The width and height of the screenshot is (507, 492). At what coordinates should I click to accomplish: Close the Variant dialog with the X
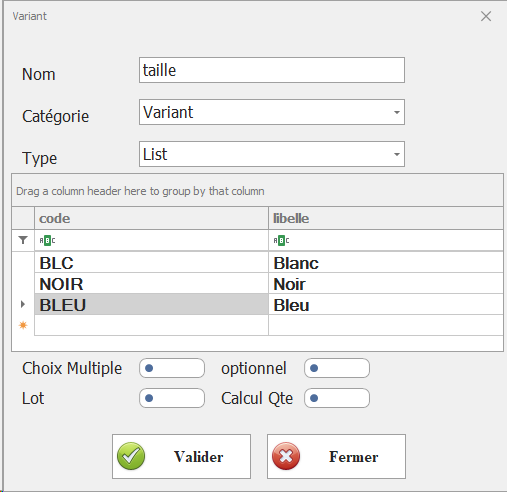click(x=486, y=16)
